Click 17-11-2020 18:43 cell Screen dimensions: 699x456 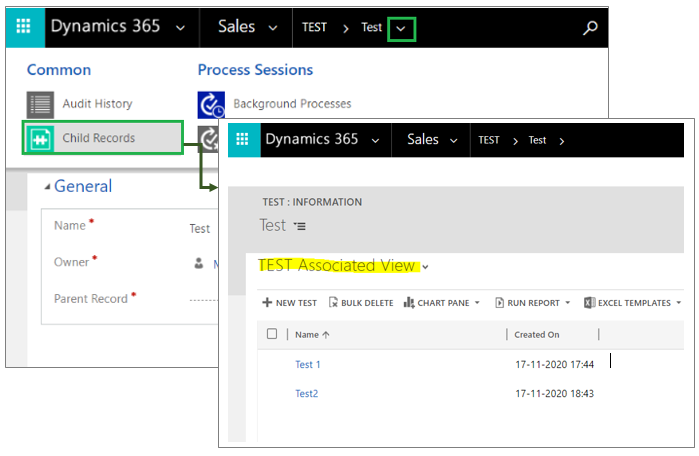(555, 394)
